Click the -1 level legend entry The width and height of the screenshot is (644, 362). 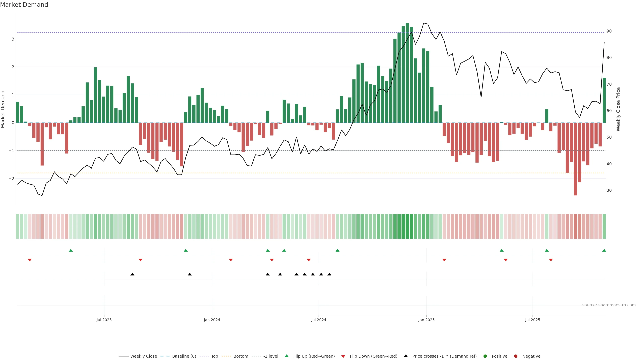click(x=271, y=356)
